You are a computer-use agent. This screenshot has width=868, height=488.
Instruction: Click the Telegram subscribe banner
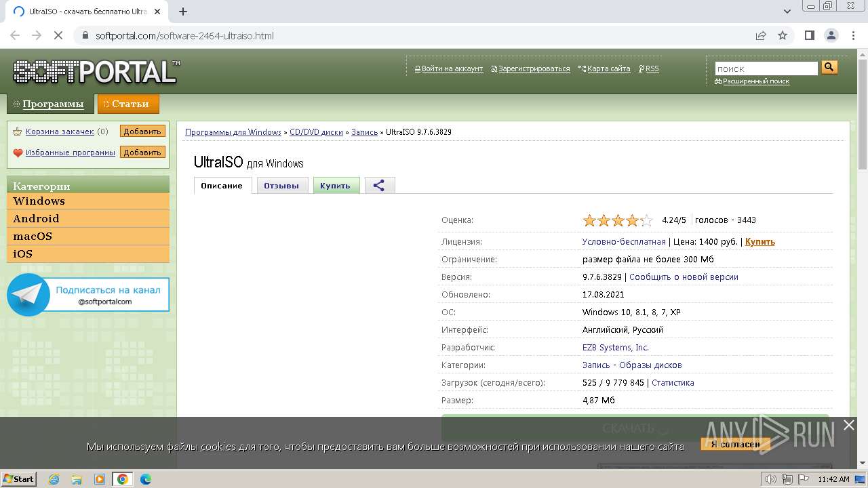tap(88, 295)
